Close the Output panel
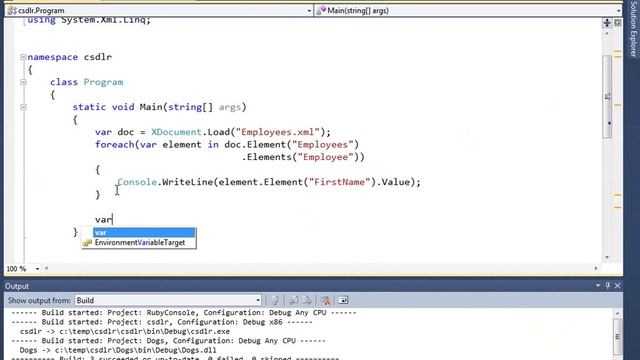 (x=617, y=286)
